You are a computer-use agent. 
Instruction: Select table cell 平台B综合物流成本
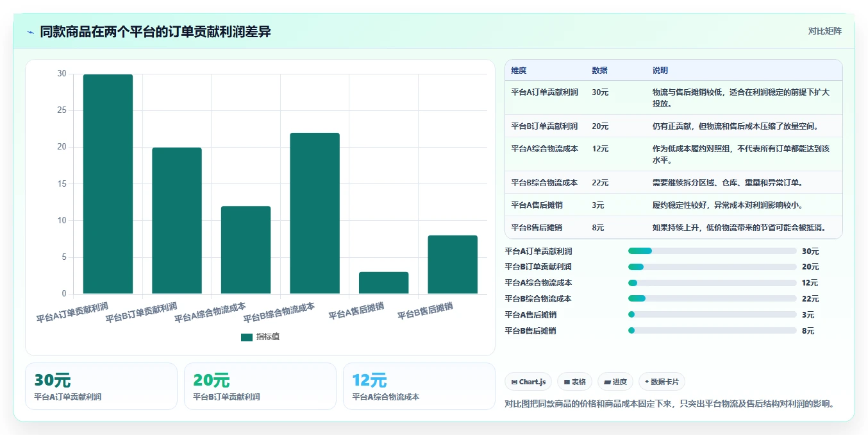click(544, 183)
